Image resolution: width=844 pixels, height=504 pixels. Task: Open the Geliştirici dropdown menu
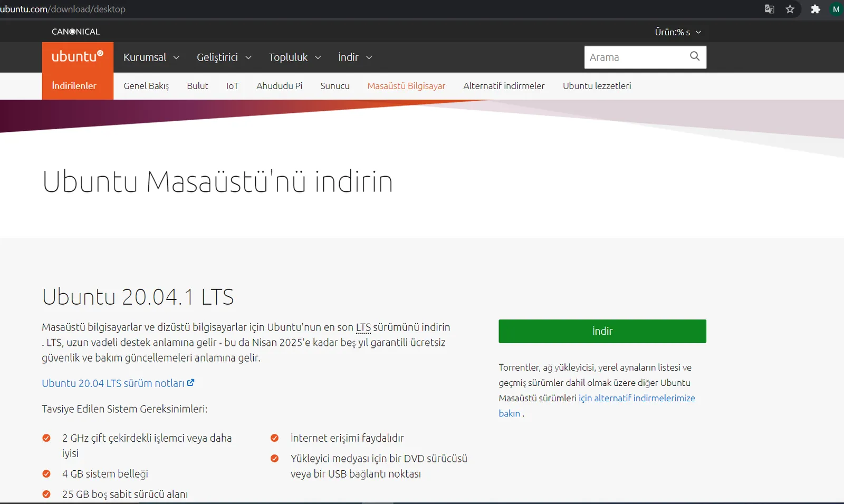(224, 57)
